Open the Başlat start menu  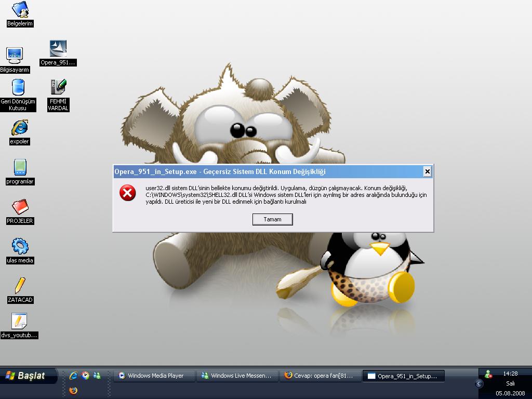pos(27,376)
